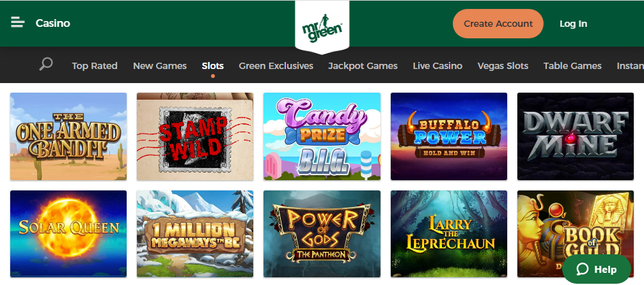Image resolution: width=644 pixels, height=285 pixels.
Task: Click the search magnifier icon
Action: tap(45, 64)
